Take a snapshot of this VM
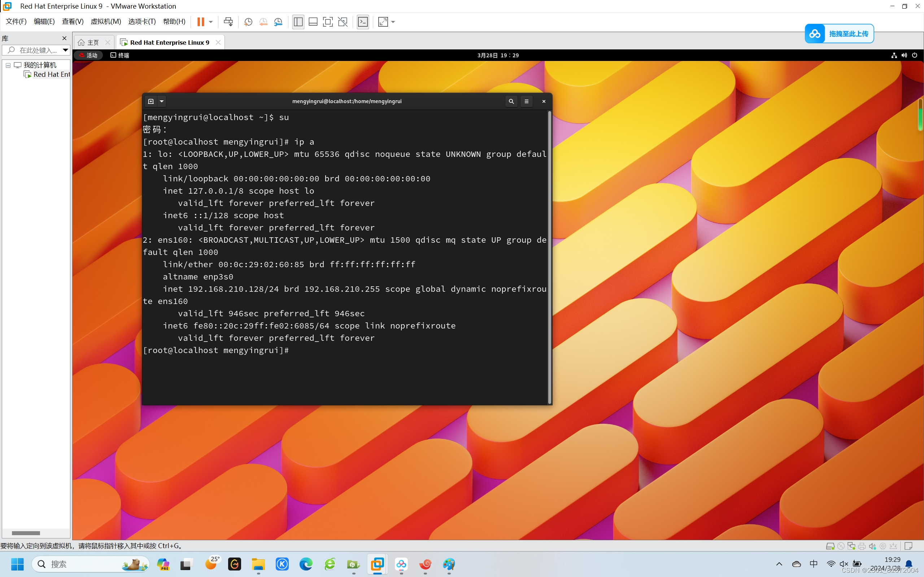Image resolution: width=924 pixels, height=577 pixels. 248,22
